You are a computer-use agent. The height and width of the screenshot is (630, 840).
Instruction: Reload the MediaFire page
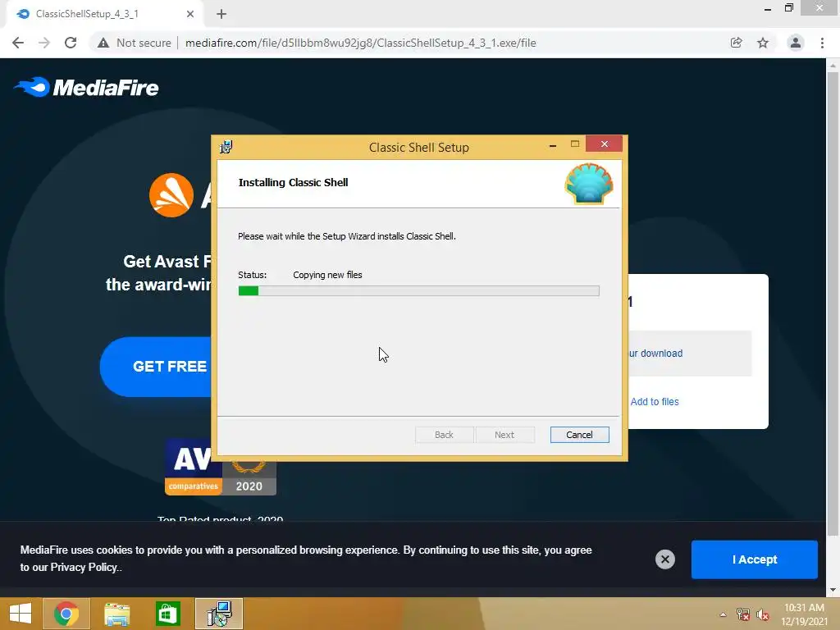pyautogui.click(x=71, y=43)
